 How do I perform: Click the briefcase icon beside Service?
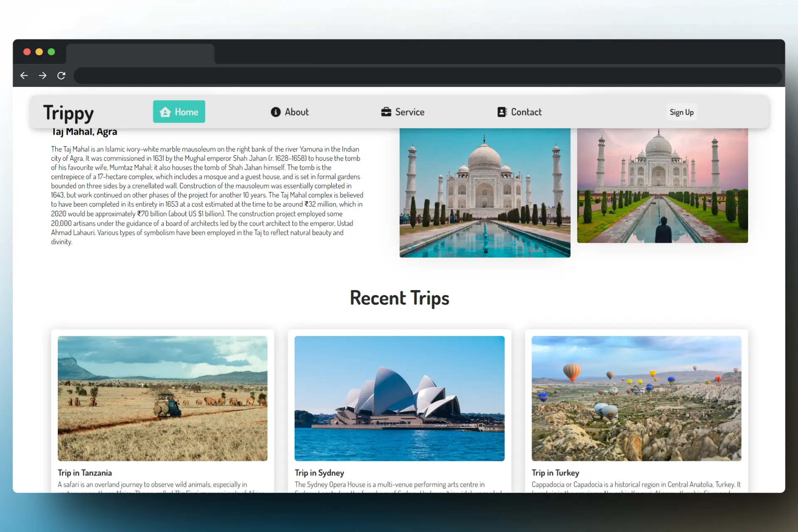(386, 112)
